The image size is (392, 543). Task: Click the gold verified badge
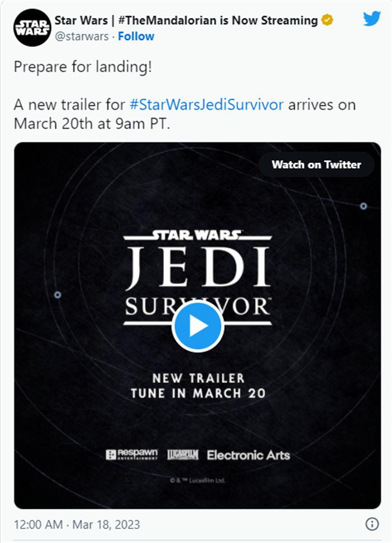coord(327,20)
